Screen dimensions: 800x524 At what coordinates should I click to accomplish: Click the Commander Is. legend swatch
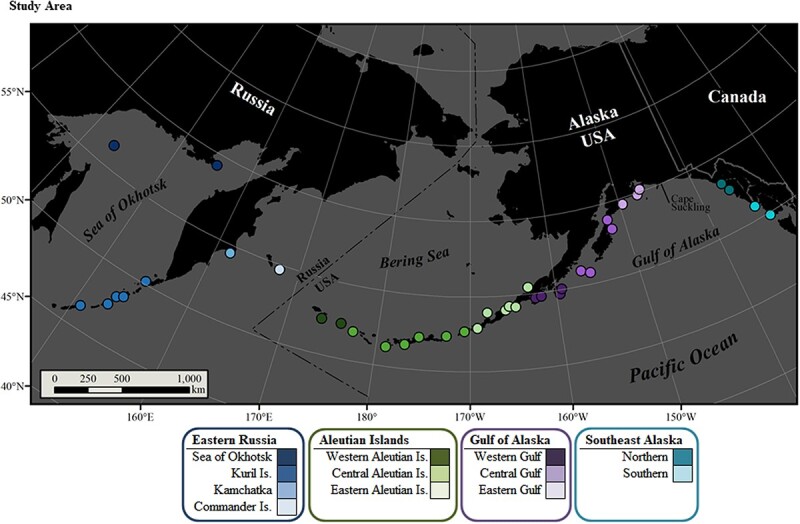(x=287, y=507)
